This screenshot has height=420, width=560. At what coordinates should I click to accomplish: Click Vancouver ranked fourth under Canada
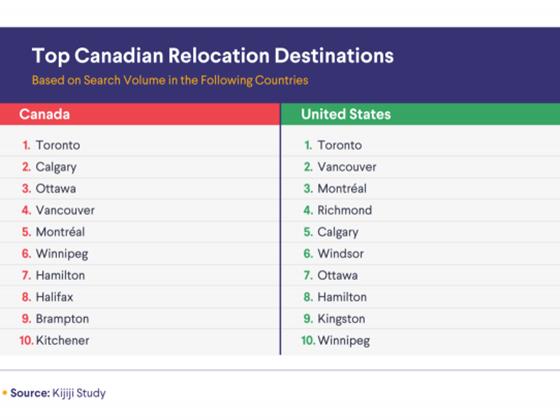[x=65, y=210]
